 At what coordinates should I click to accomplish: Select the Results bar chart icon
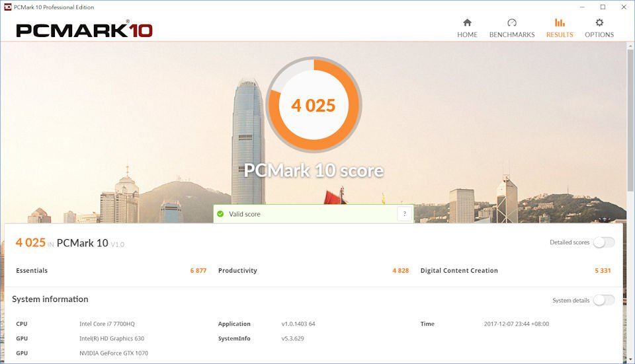coord(560,22)
